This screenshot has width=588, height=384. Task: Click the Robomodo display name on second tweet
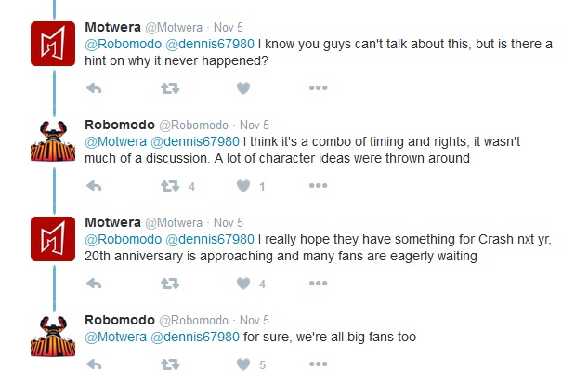120,125
